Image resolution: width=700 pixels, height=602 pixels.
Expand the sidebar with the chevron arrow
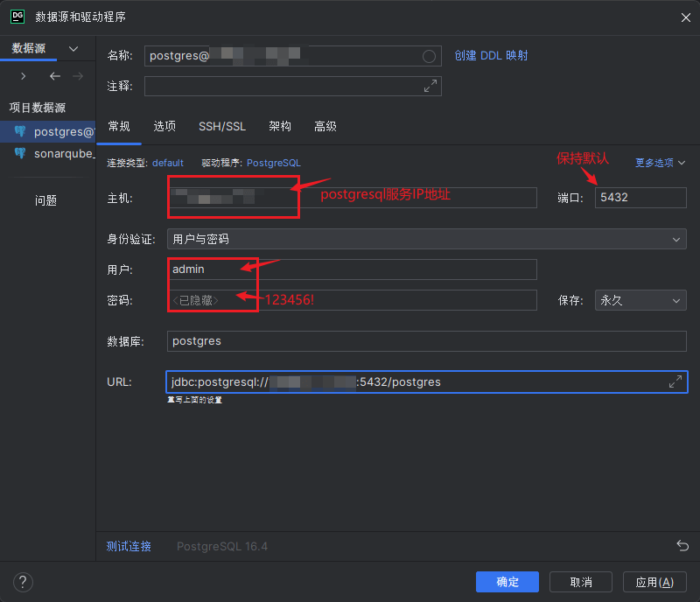coord(24,76)
